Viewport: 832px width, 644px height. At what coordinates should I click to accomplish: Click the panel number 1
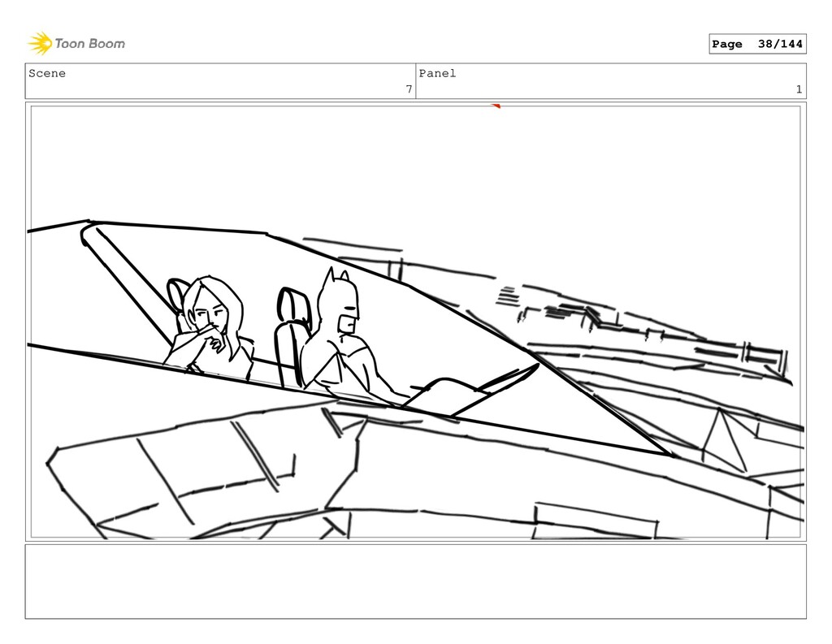[799, 89]
